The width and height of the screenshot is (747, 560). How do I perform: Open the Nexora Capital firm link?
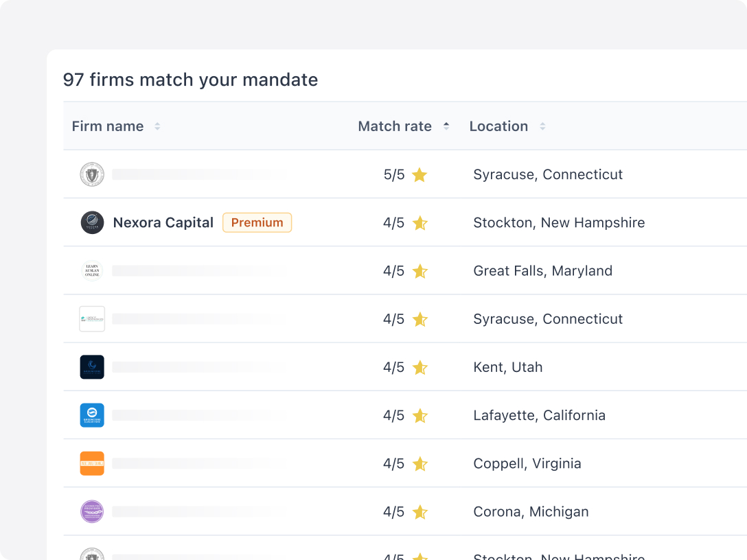tap(163, 222)
